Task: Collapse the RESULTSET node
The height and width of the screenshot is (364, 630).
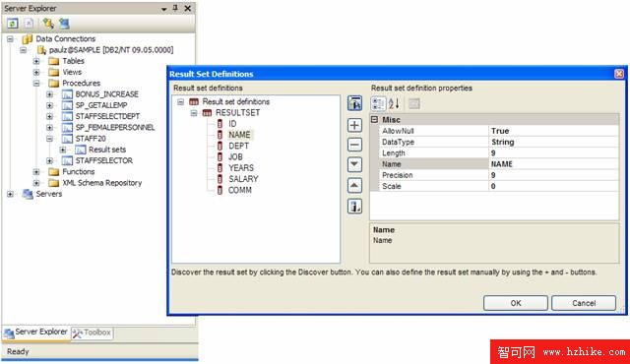Action: point(194,113)
